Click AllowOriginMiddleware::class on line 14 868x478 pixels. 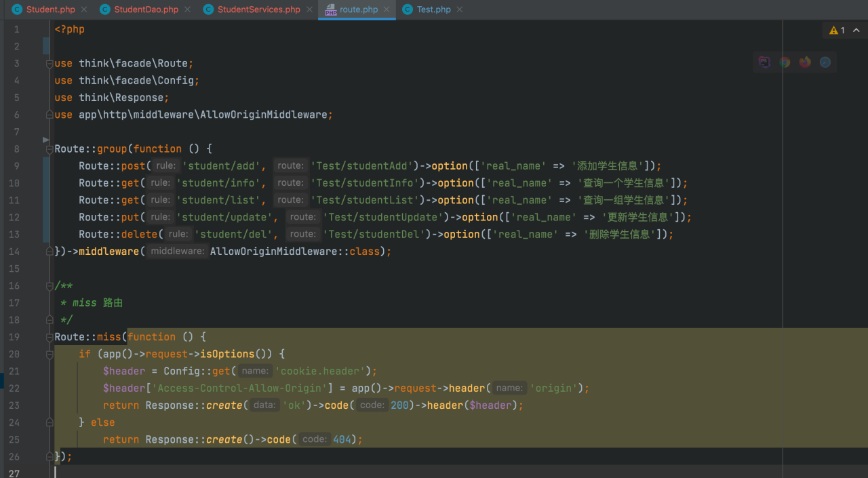[295, 252]
